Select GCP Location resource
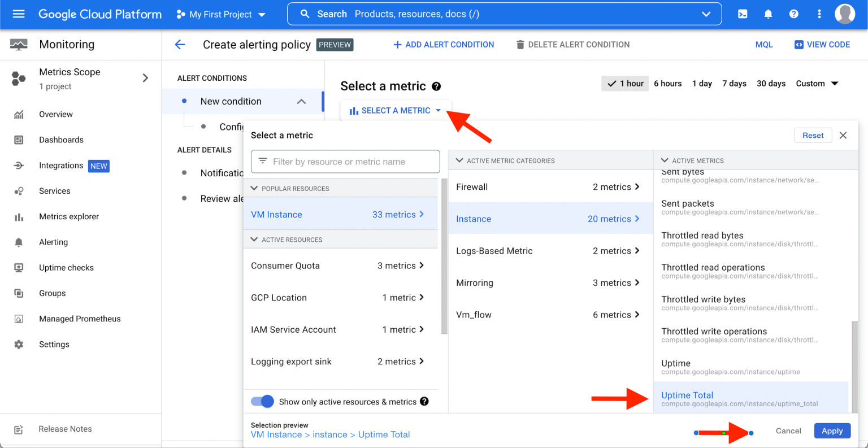 (x=340, y=298)
